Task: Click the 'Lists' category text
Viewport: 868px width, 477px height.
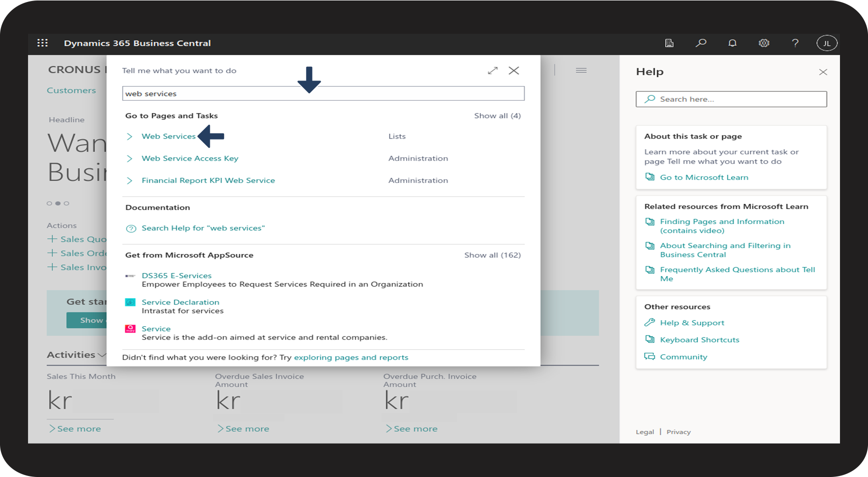Action: coord(397,137)
